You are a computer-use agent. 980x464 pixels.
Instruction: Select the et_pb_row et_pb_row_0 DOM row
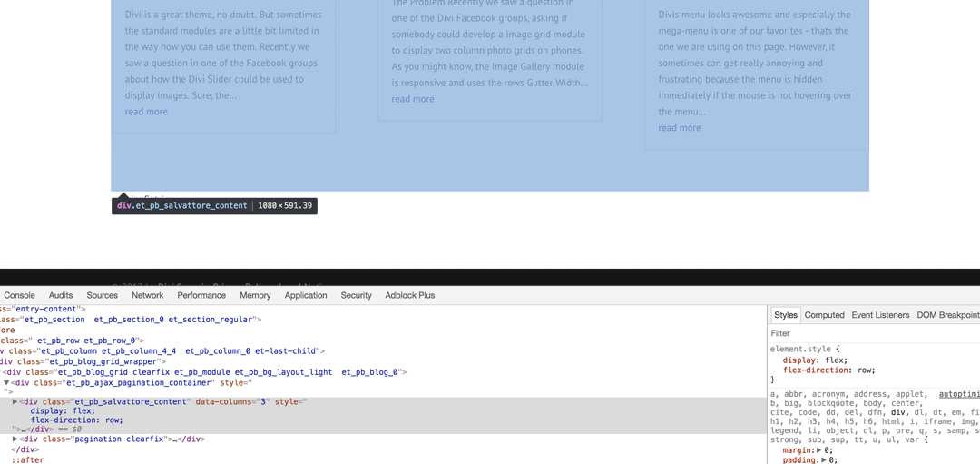383,341
